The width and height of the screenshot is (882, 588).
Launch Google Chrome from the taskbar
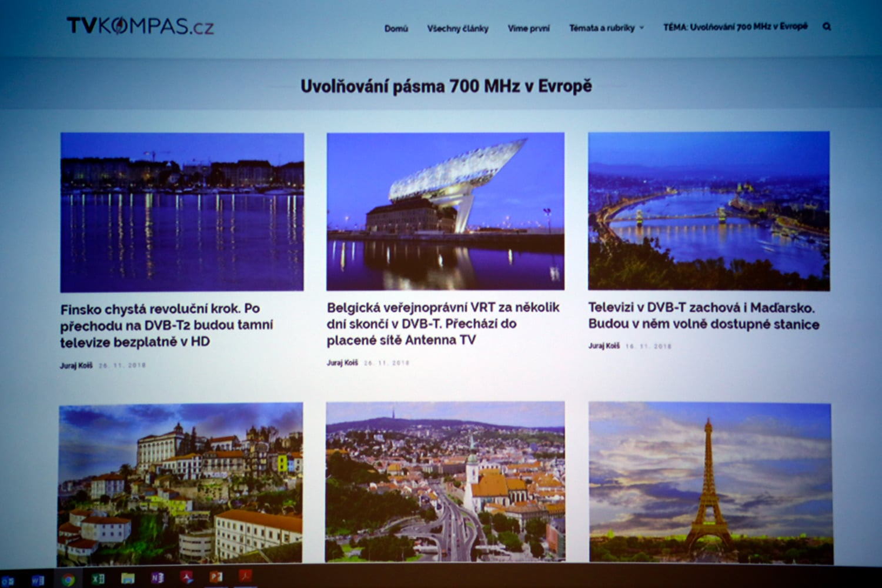69,578
